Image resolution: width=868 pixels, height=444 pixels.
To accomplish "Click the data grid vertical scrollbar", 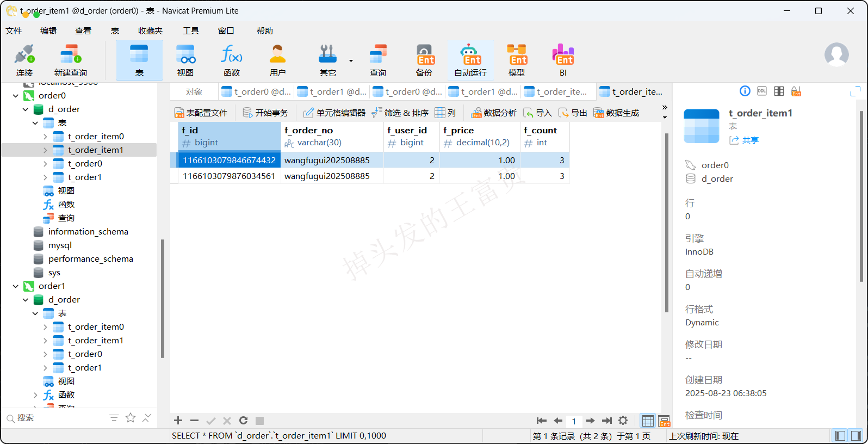I will click(x=666, y=223).
